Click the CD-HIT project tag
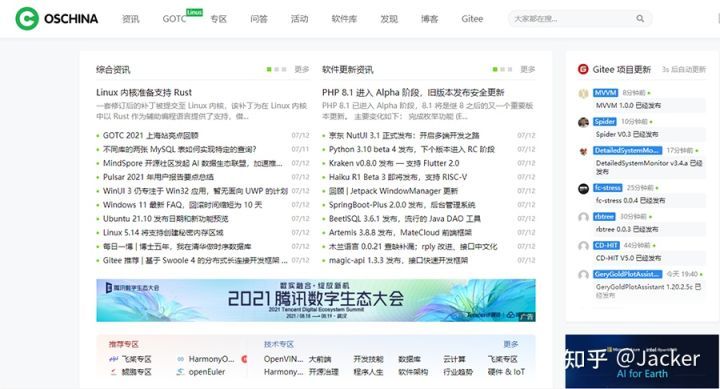The height and width of the screenshot is (389, 720). [606, 246]
